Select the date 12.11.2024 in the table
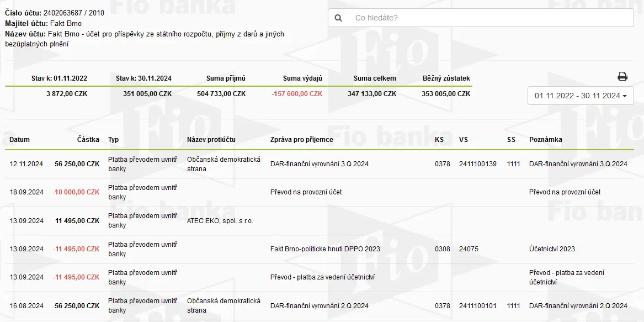The height and width of the screenshot is (322, 644). tap(26, 163)
